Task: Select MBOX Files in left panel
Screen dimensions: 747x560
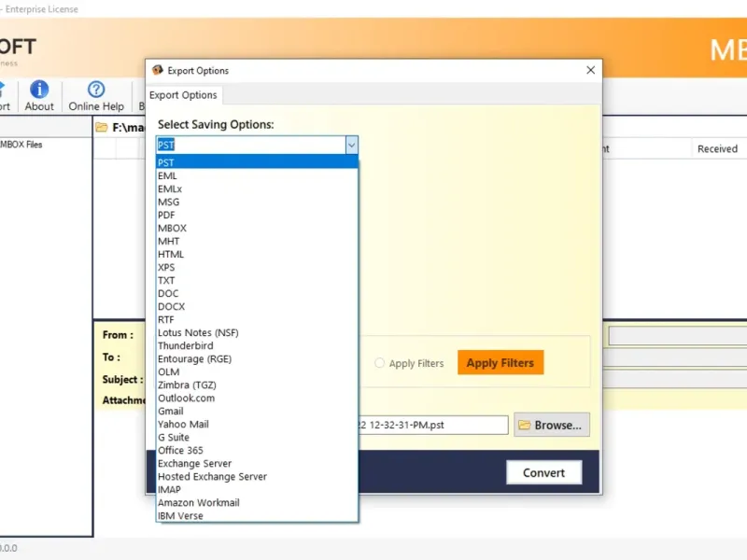Action: 21,145
